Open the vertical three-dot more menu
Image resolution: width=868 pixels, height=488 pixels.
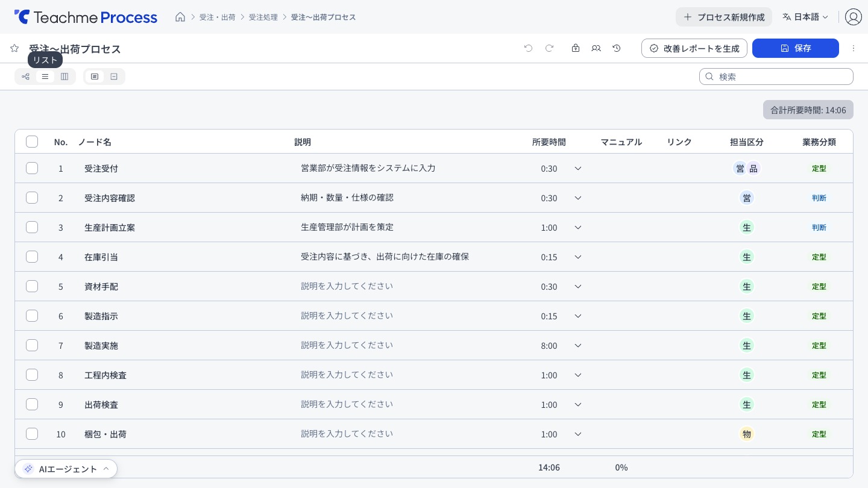pyautogui.click(x=854, y=48)
